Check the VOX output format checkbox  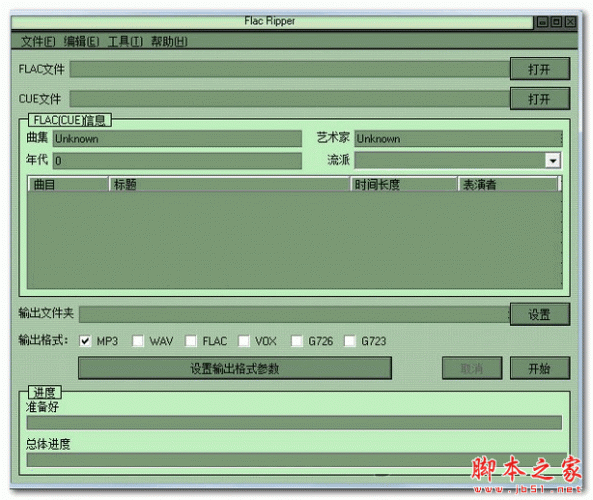click(x=244, y=341)
